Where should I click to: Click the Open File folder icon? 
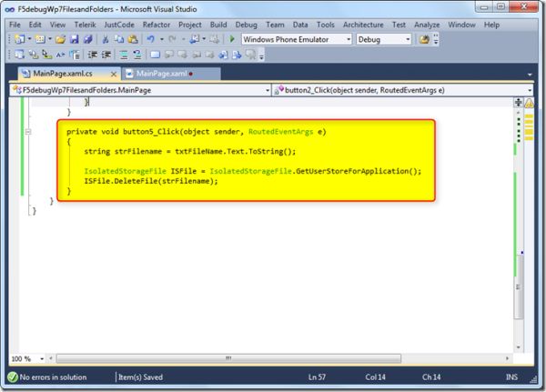pos(61,39)
